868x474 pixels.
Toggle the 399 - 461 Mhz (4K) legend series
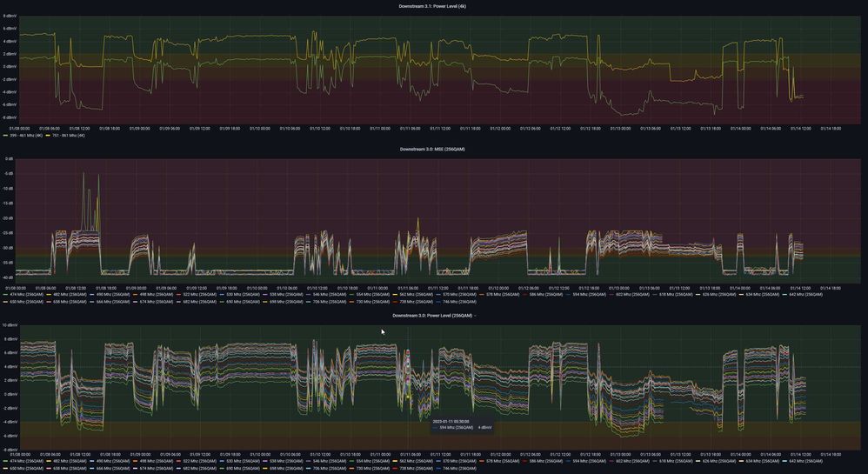(26, 135)
